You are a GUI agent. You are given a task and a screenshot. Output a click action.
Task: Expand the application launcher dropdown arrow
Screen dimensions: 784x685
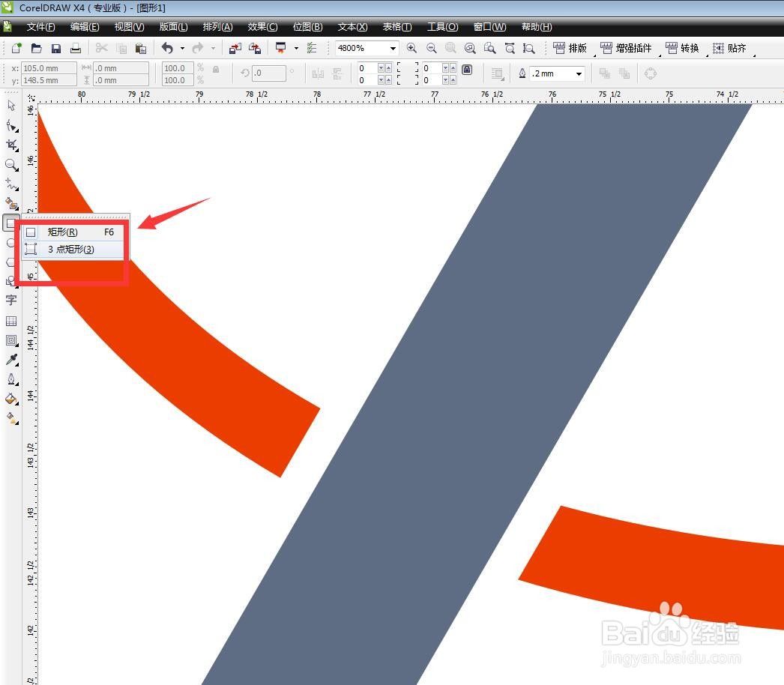click(x=296, y=48)
